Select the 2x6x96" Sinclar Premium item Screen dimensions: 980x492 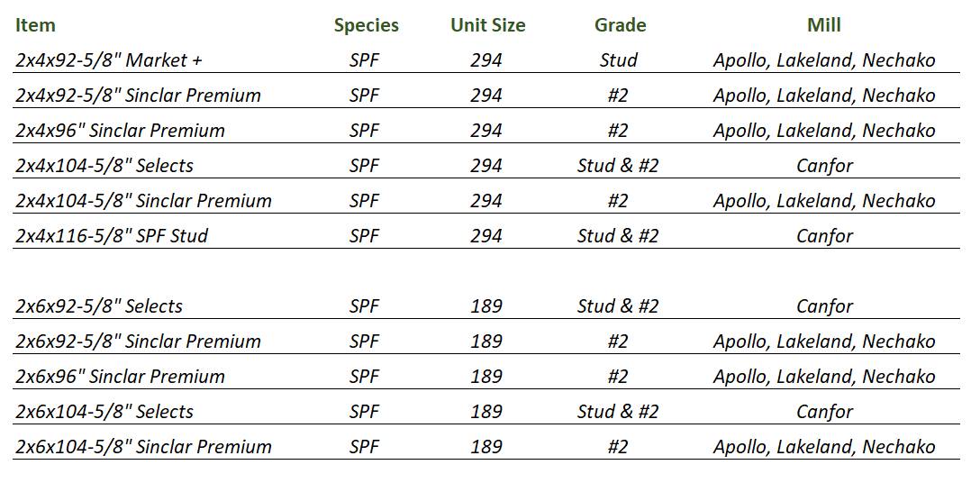(120, 377)
